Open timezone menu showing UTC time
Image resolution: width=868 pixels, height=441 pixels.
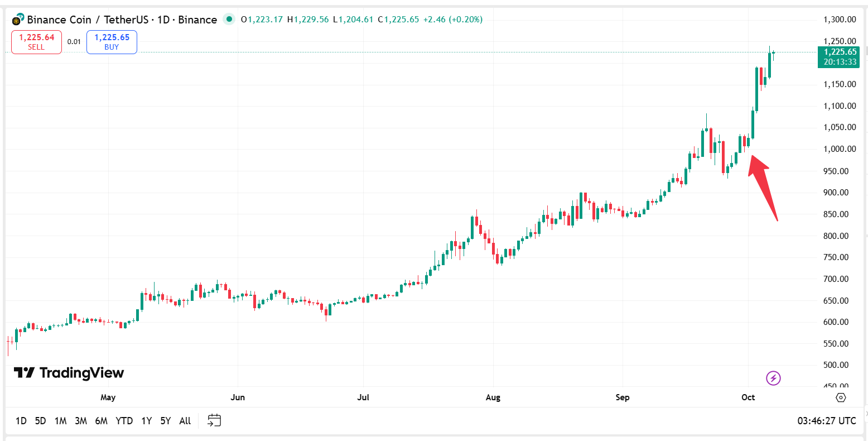tap(826, 421)
